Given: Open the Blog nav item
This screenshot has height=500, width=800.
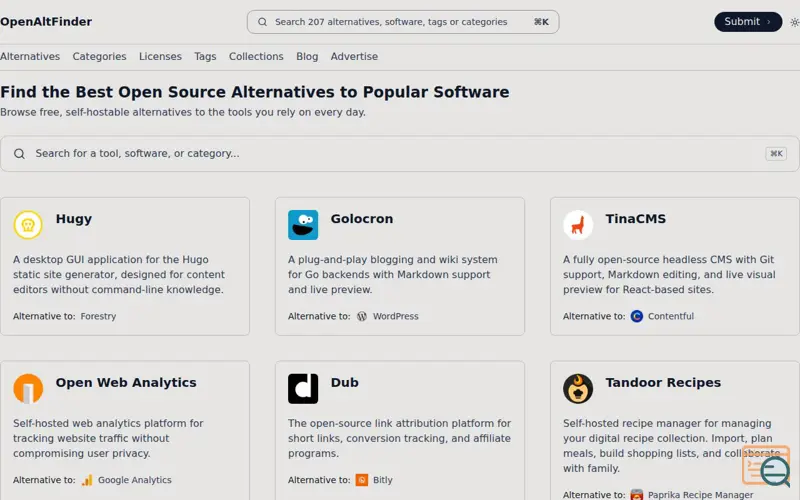Looking at the screenshot, I should point(307,57).
